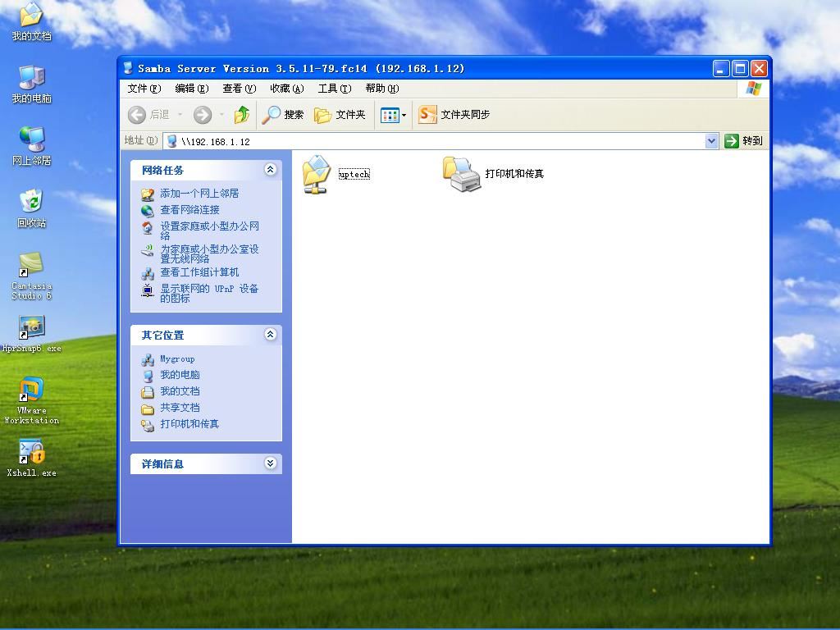Screen dimensions: 840x630
Task: Open the back history dropdown arrow
Action: pos(180,115)
